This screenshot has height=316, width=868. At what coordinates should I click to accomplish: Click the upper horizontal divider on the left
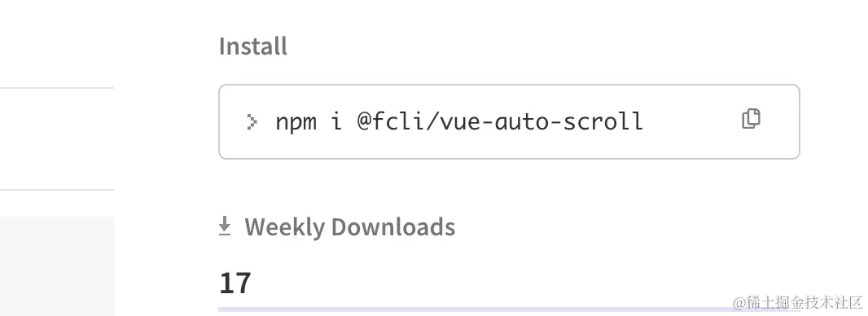coord(57,87)
